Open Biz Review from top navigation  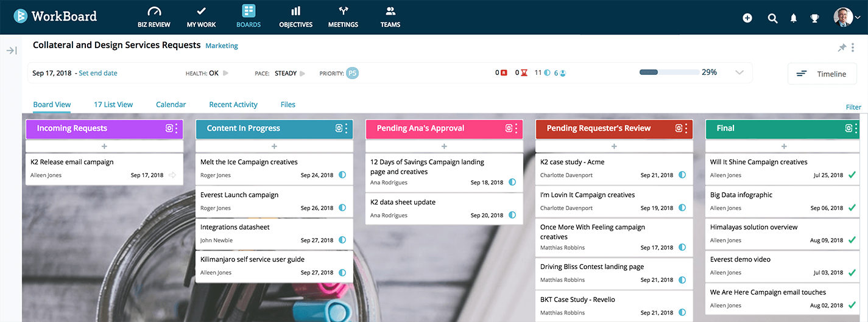(x=154, y=17)
